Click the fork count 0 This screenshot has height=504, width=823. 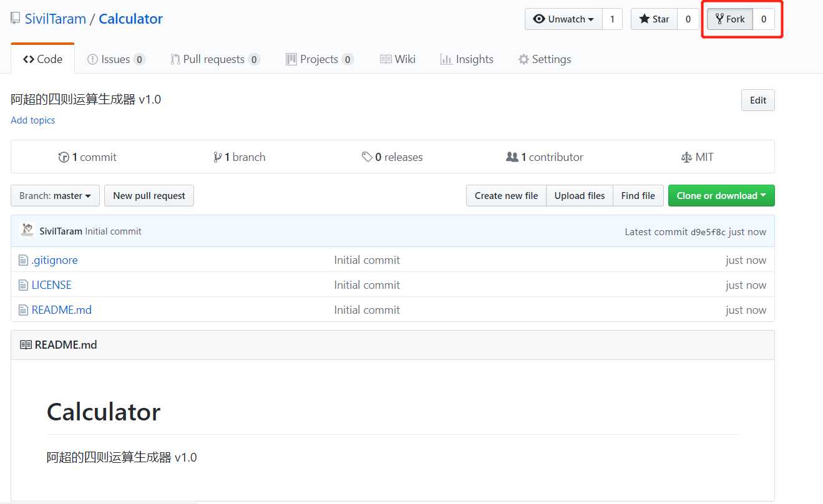[764, 19]
